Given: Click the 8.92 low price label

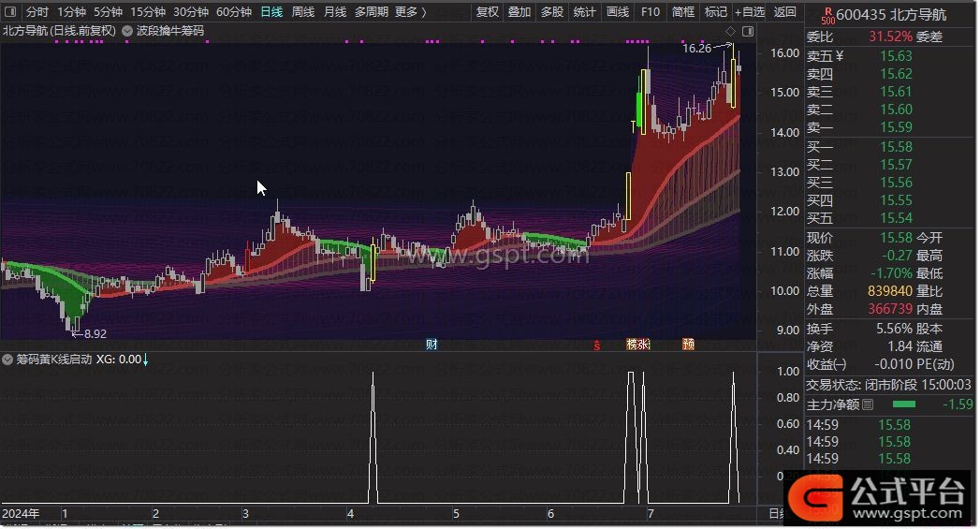Looking at the screenshot, I should click(95, 334).
